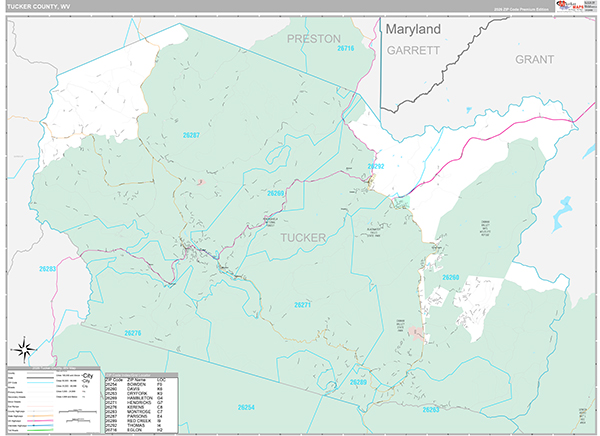
Task: Click the Maryland state label
Action: click(x=413, y=29)
